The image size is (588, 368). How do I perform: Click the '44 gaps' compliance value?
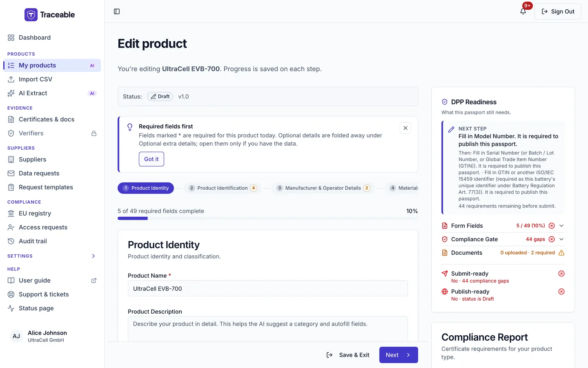(x=535, y=239)
